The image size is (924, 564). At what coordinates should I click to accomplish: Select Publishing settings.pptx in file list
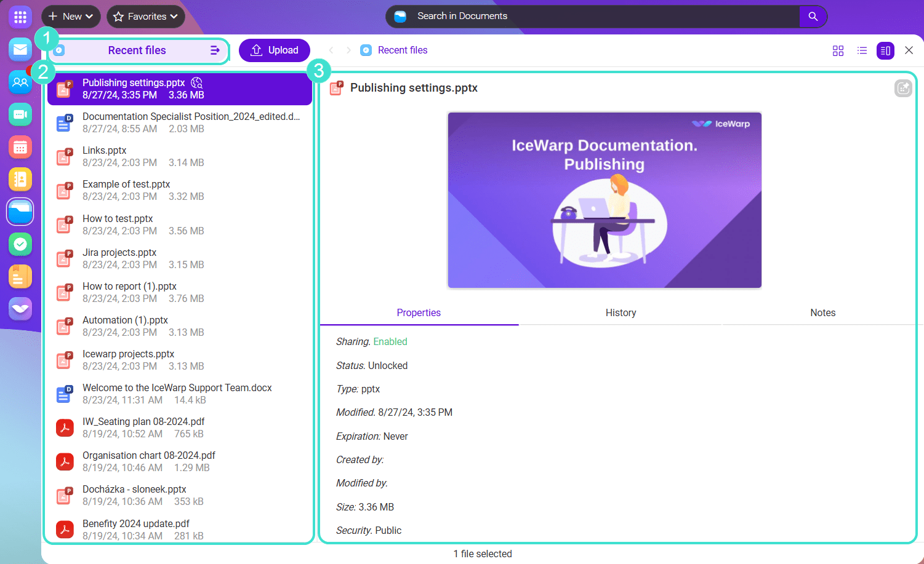pyautogui.click(x=180, y=89)
